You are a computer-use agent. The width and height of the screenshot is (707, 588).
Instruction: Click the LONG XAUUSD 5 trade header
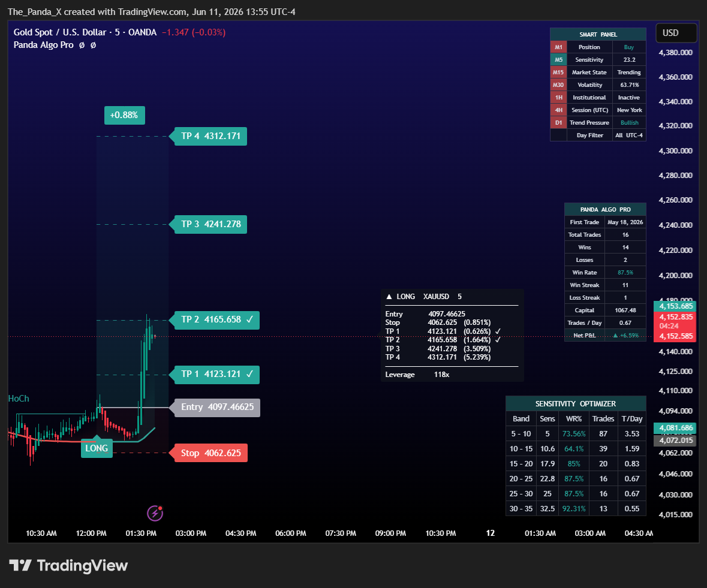[424, 297]
